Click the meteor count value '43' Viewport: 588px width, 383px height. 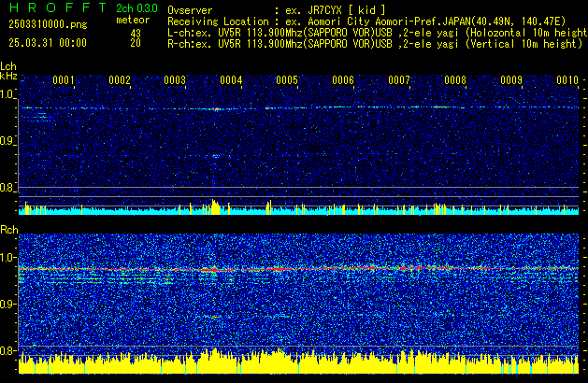(x=136, y=34)
